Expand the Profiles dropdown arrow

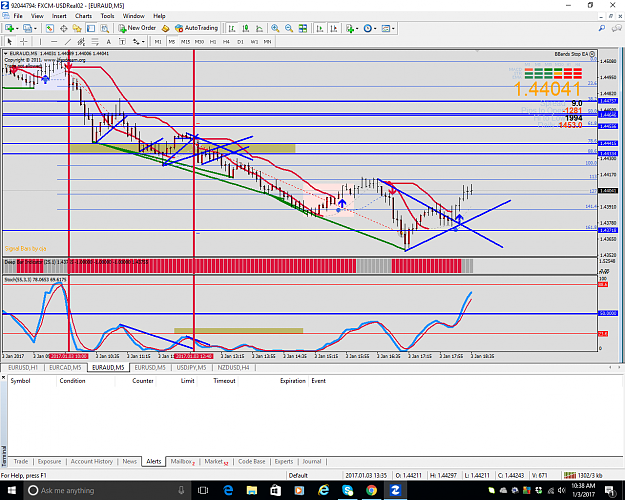click(35, 29)
